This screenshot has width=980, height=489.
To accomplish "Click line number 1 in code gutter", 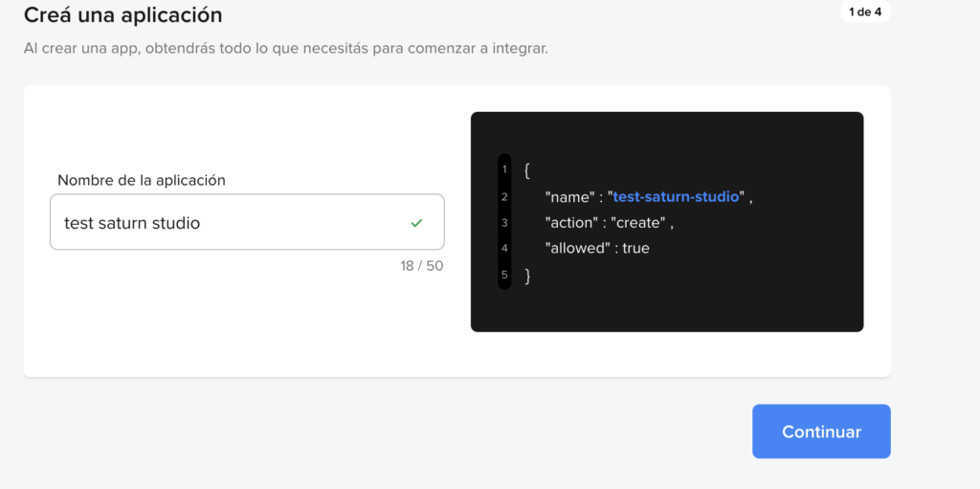I will click(504, 170).
